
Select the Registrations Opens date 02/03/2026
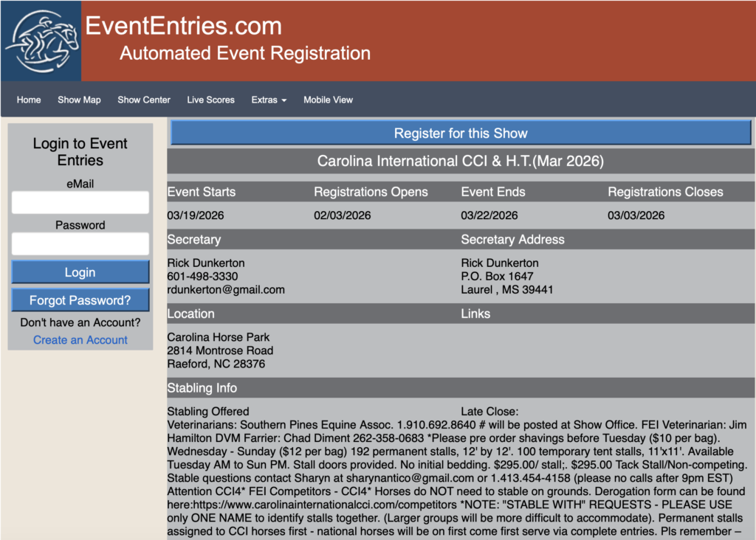pos(343,215)
